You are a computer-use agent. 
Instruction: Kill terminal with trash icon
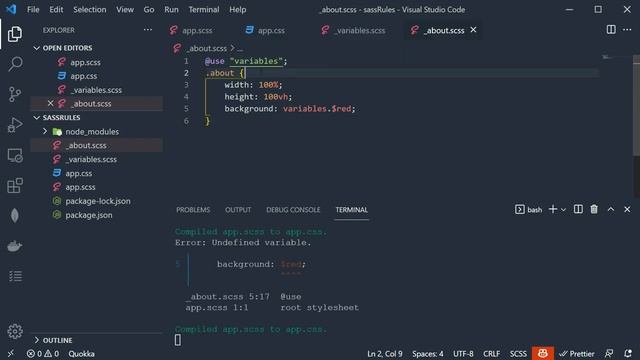coord(594,209)
